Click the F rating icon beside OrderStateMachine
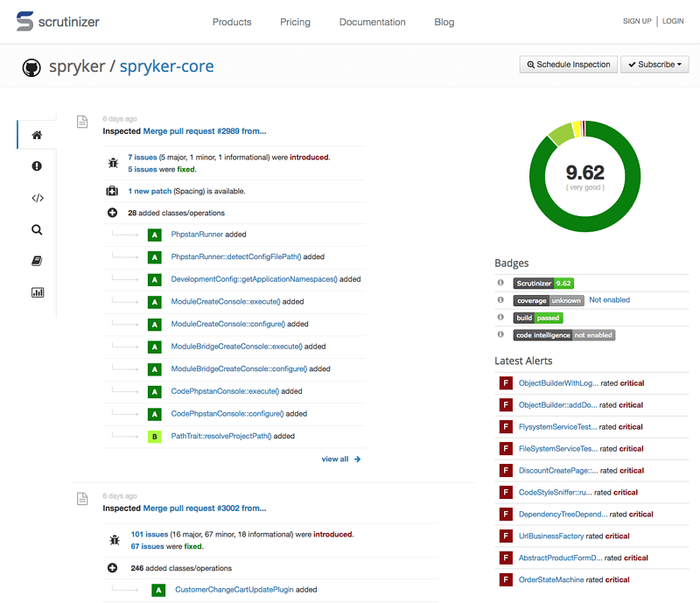The height and width of the screenshot is (603, 700). (505, 579)
